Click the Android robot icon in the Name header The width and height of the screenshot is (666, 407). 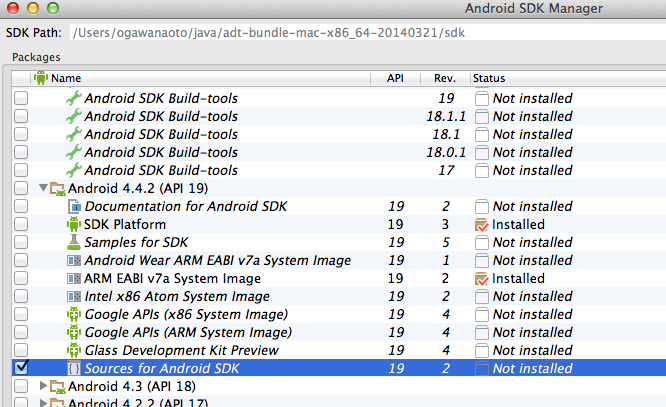point(41,78)
